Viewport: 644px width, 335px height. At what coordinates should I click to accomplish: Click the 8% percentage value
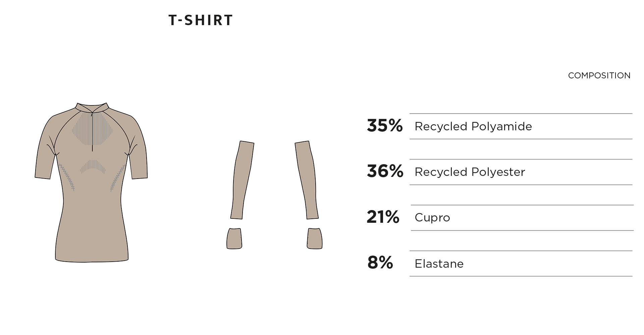pyautogui.click(x=380, y=263)
